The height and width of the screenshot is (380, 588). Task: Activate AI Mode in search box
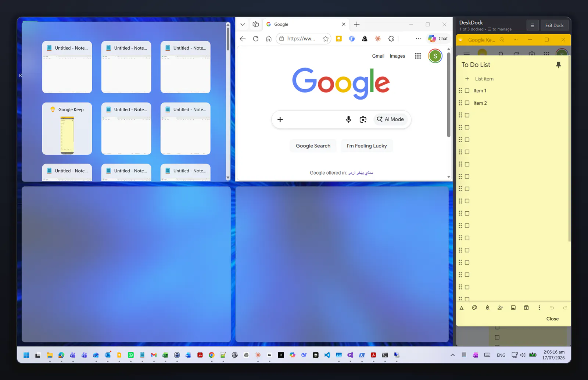pos(390,119)
